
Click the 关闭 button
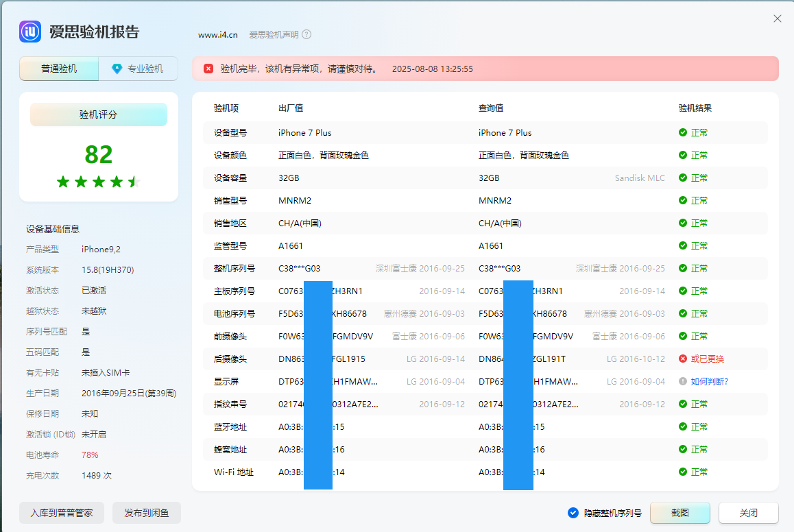pyautogui.click(x=749, y=513)
